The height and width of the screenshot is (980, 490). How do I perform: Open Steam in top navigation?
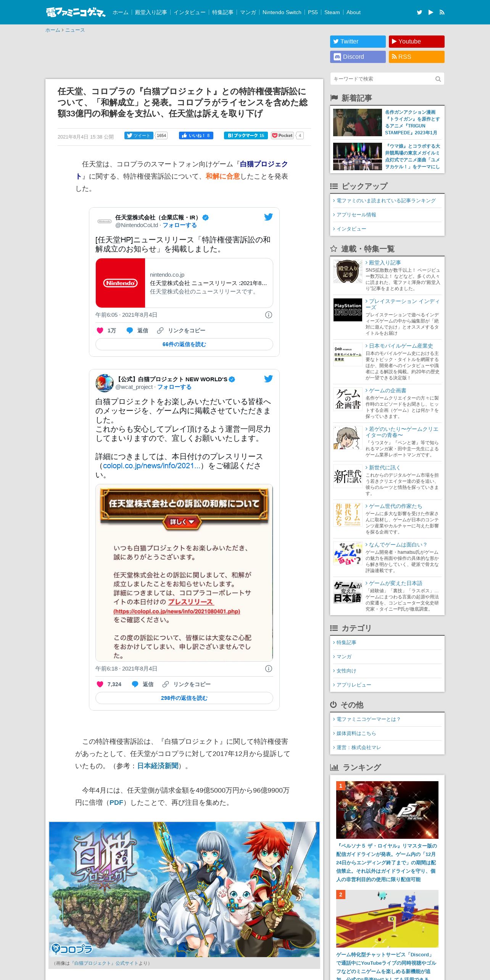[332, 12]
